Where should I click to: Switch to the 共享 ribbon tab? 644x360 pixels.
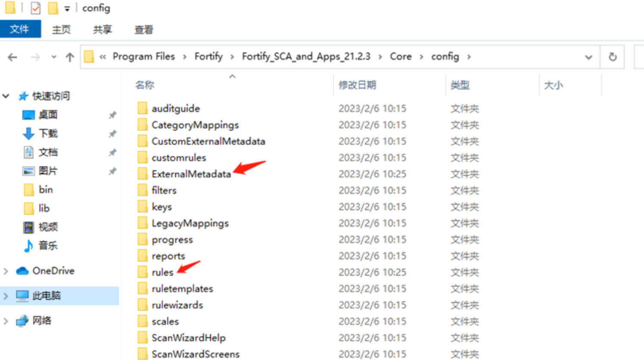(103, 29)
